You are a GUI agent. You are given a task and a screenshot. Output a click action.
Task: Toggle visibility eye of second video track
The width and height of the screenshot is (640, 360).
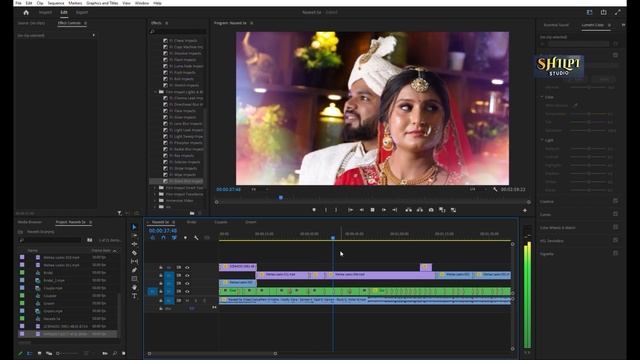click(x=187, y=276)
